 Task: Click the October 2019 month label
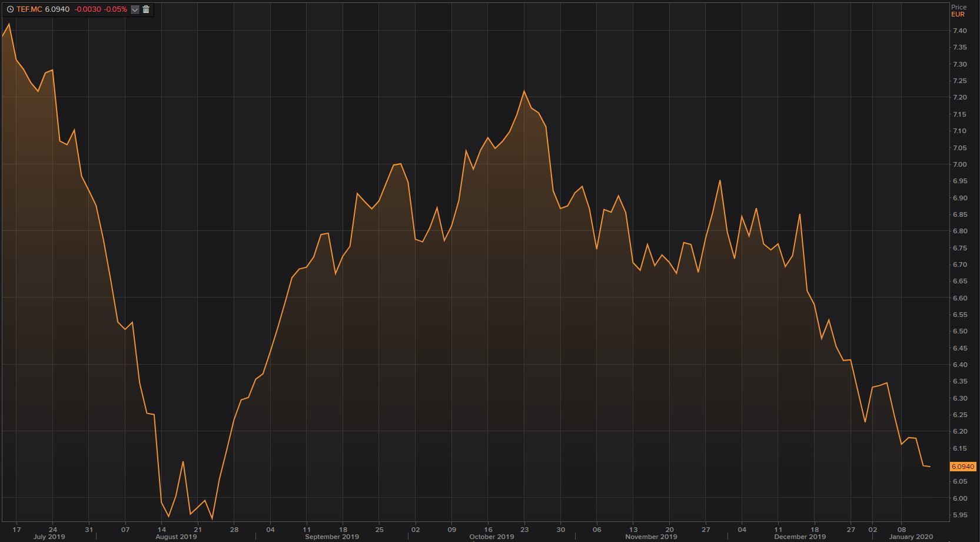tap(491, 537)
